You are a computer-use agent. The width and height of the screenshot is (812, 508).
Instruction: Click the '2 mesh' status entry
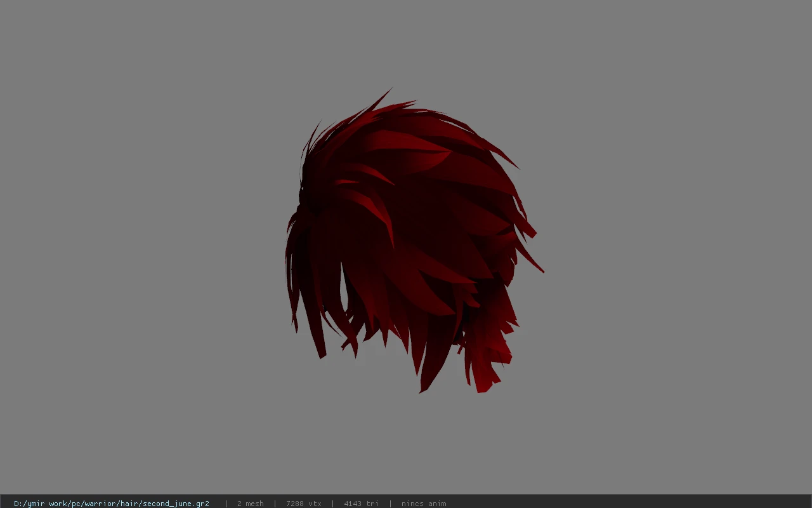tap(251, 504)
